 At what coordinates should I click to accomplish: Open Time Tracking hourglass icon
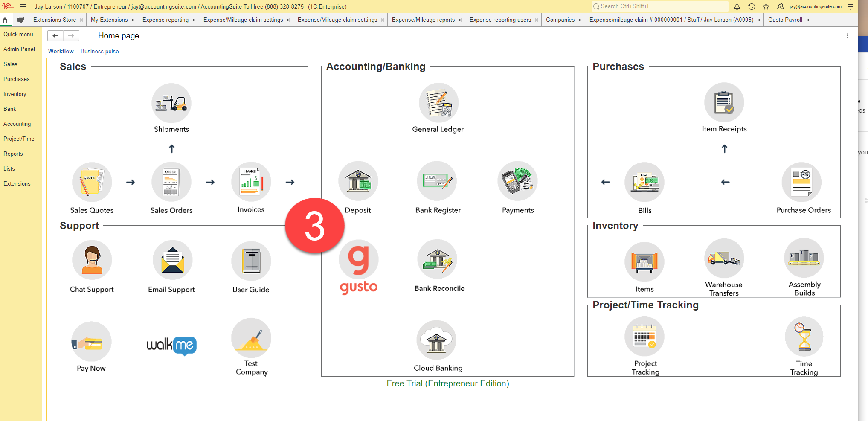click(804, 336)
